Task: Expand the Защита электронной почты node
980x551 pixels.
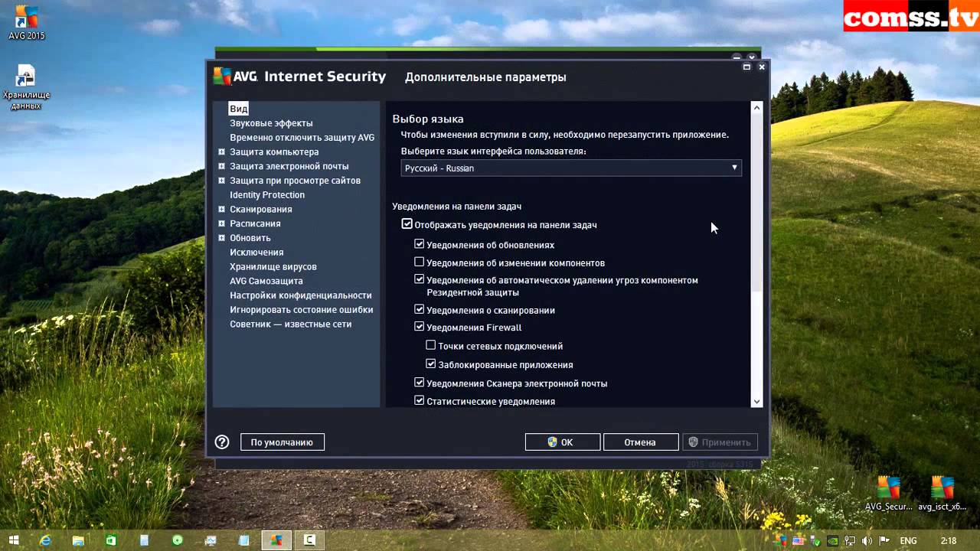Action: tap(221, 166)
